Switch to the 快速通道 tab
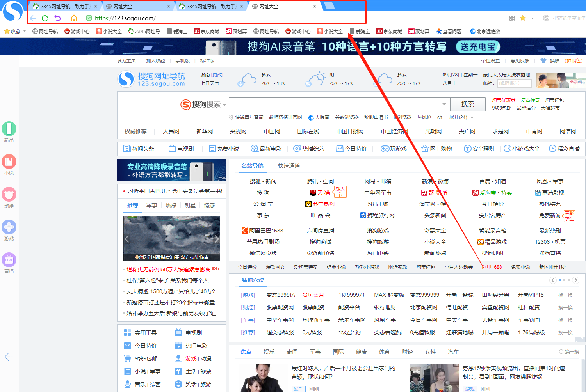586x392 pixels. (289, 166)
